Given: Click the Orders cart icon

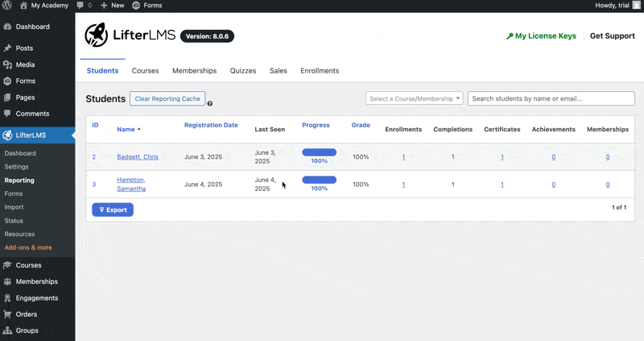Looking at the screenshot, I should pos(7,314).
